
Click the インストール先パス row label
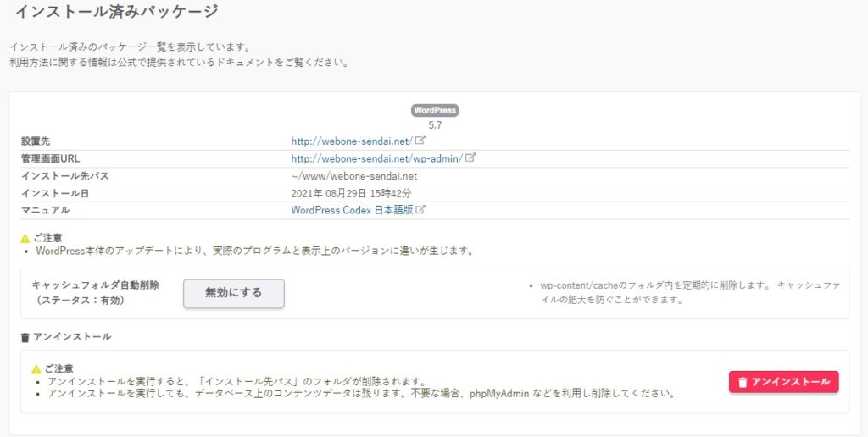click(x=64, y=176)
